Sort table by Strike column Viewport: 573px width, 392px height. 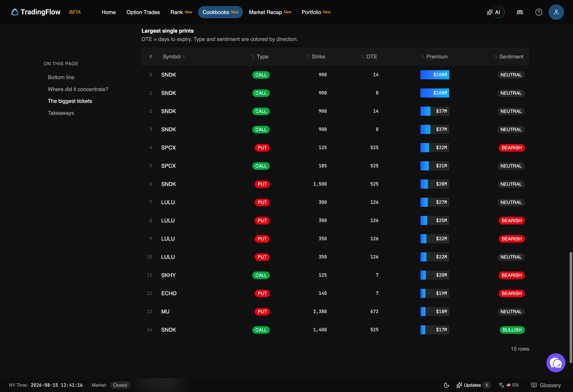point(315,57)
